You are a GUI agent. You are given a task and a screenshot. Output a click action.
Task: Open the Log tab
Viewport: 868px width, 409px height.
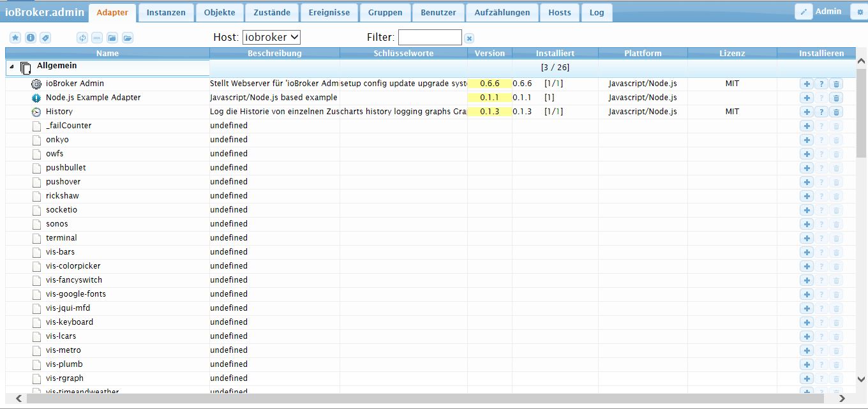point(597,13)
